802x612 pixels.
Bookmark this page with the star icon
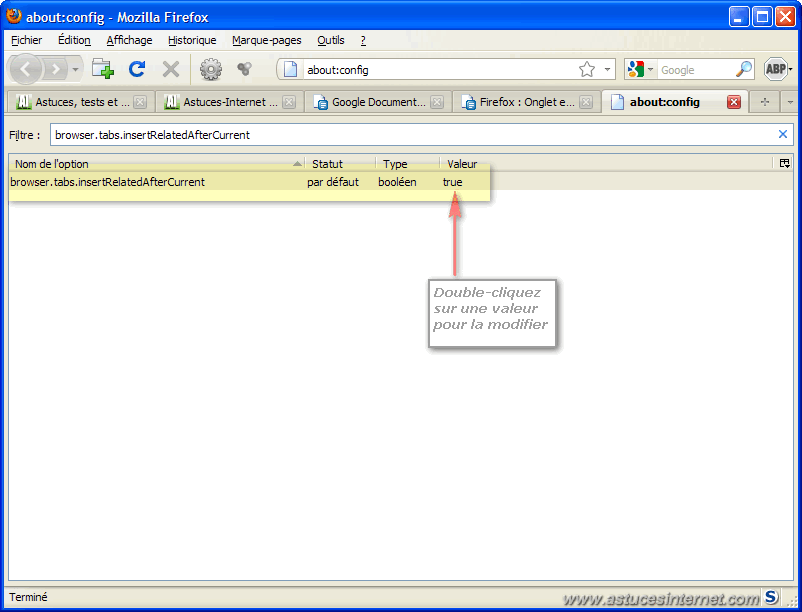pyautogui.click(x=587, y=69)
